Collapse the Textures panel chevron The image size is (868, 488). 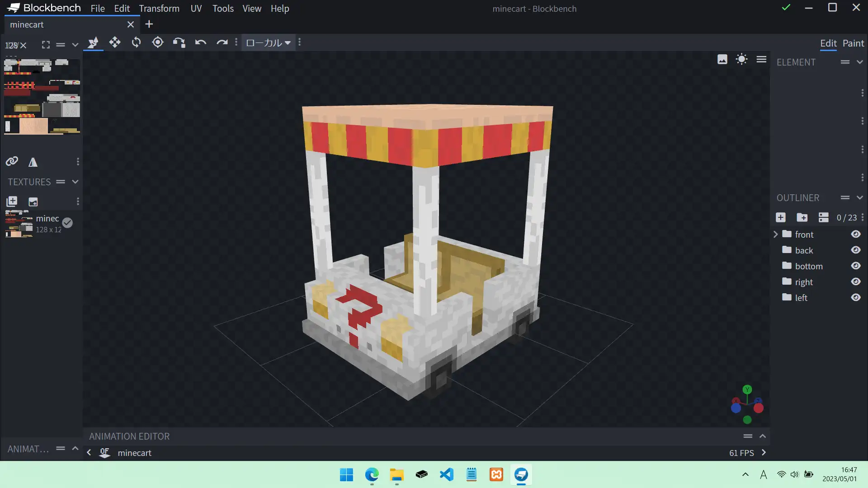coord(75,182)
